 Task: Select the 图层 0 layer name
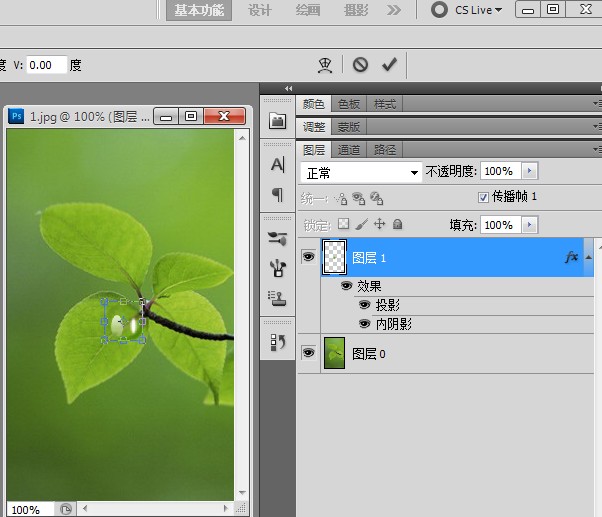click(369, 353)
